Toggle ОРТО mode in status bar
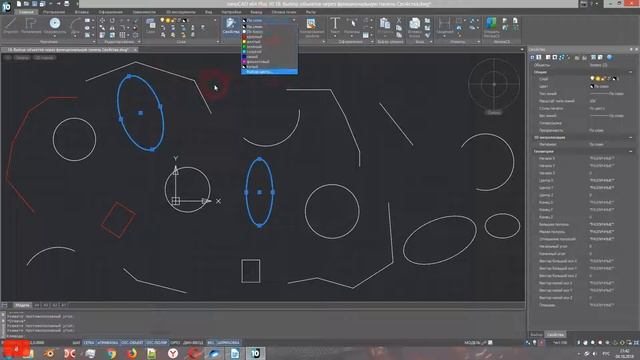The image size is (640, 360). point(175,343)
